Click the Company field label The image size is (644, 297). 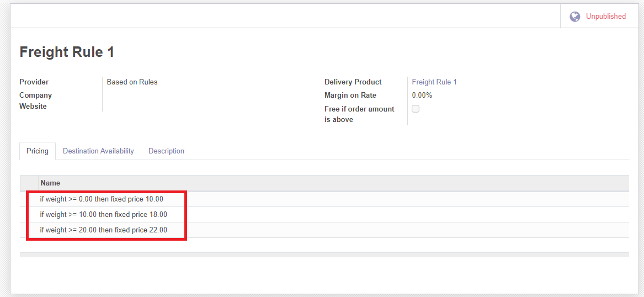click(x=35, y=95)
